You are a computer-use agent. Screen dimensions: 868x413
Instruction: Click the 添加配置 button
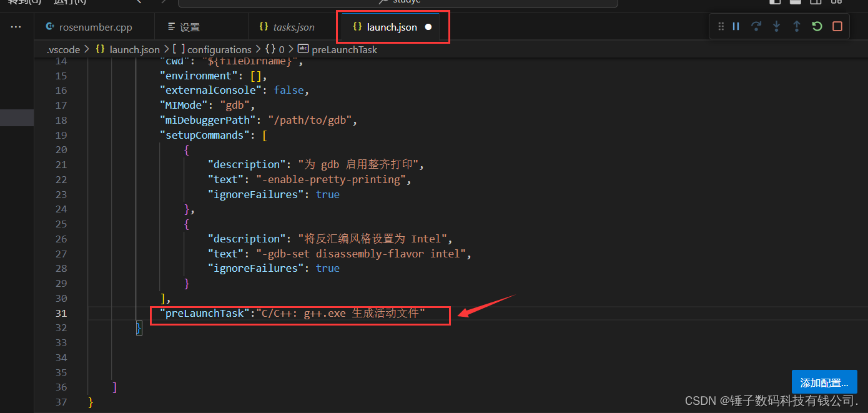coord(824,381)
